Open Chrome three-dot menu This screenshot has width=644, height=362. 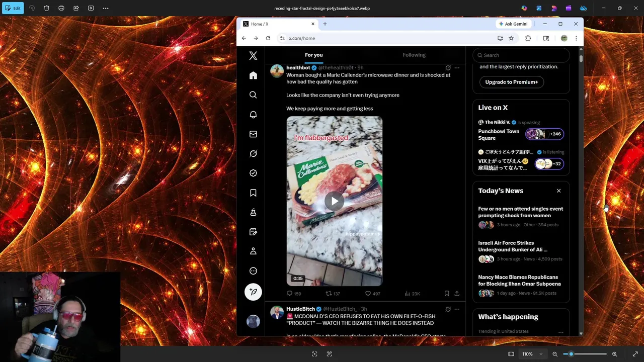click(576, 38)
